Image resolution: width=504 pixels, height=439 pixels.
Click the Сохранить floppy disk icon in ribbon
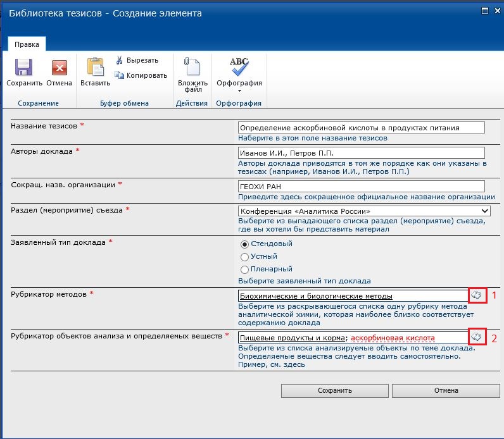24,67
